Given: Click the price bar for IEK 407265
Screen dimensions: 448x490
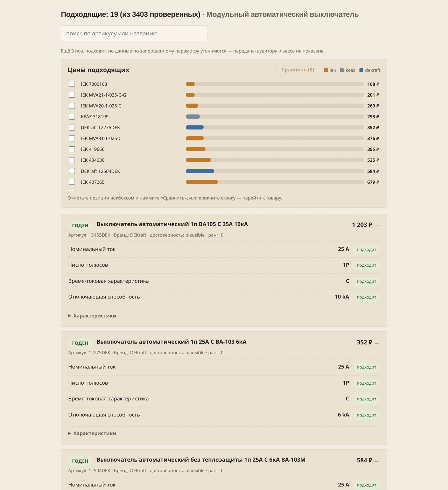Looking at the screenshot, I should (x=202, y=182).
